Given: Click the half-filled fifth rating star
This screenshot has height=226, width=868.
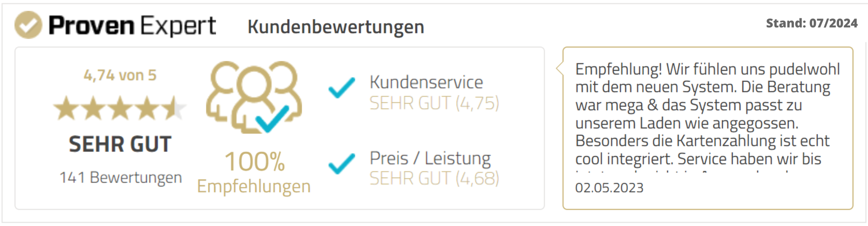Looking at the screenshot, I should (174, 108).
